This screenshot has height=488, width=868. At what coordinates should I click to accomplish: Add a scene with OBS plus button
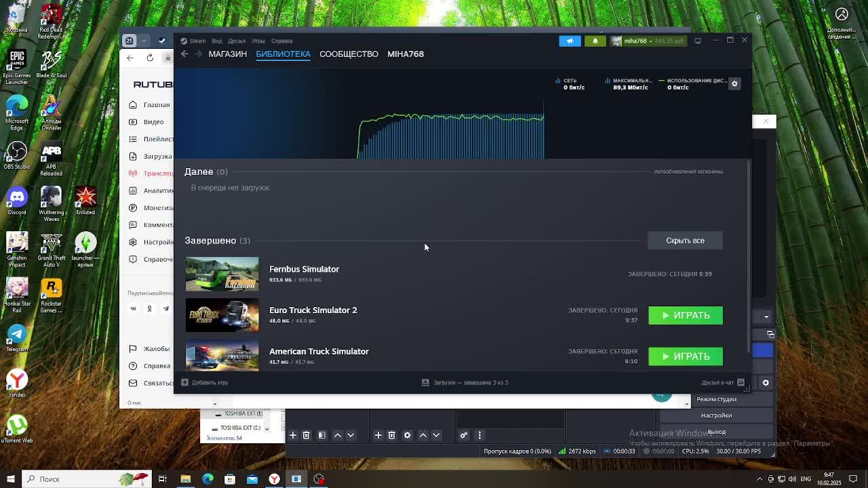coord(293,435)
